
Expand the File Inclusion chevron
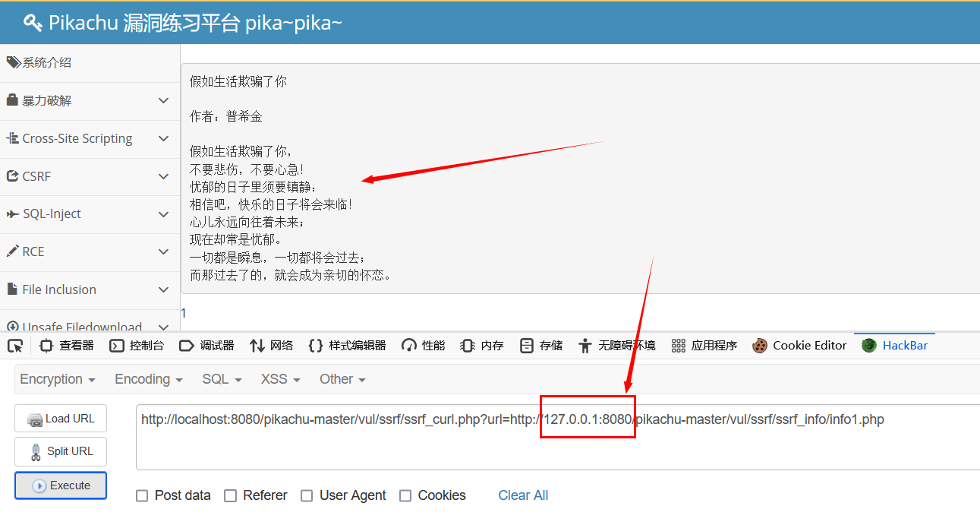tap(164, 289)
